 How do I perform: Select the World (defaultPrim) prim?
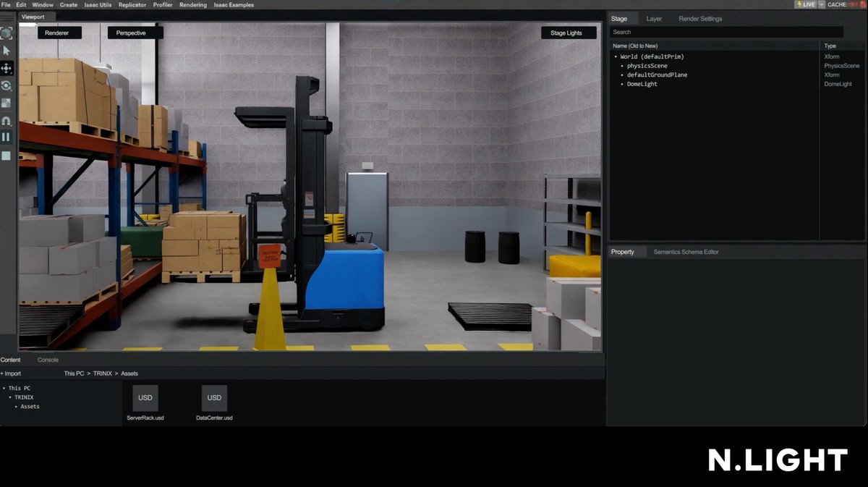(x=652, y=56)
